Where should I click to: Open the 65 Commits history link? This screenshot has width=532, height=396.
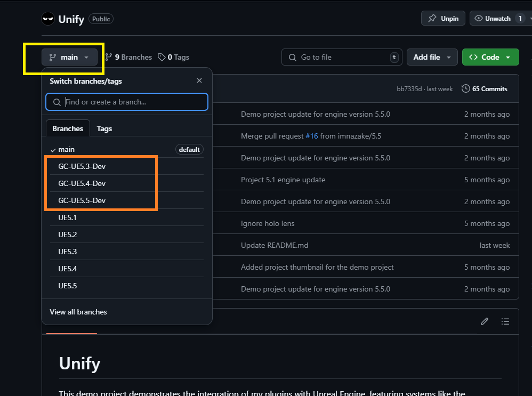click(485, 88)
